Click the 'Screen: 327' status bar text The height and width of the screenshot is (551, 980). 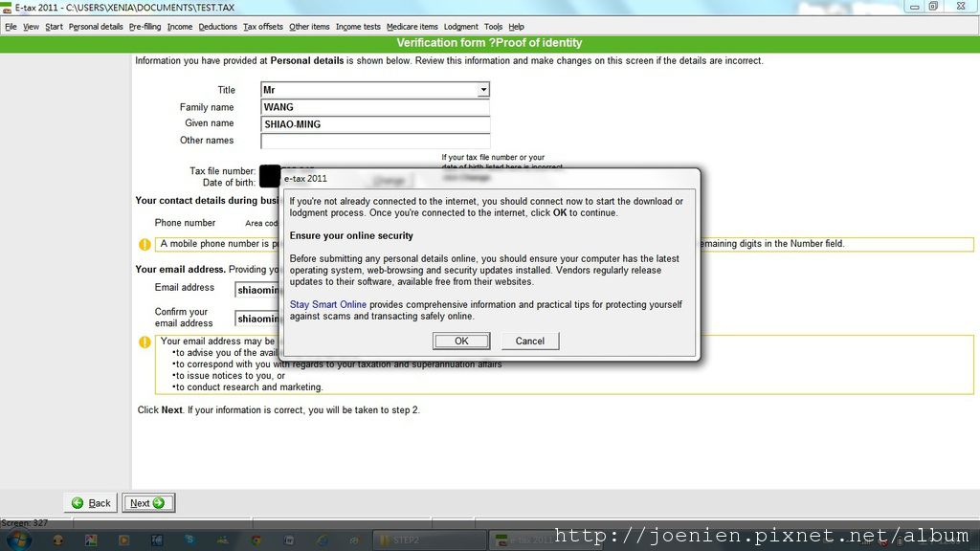24,523
